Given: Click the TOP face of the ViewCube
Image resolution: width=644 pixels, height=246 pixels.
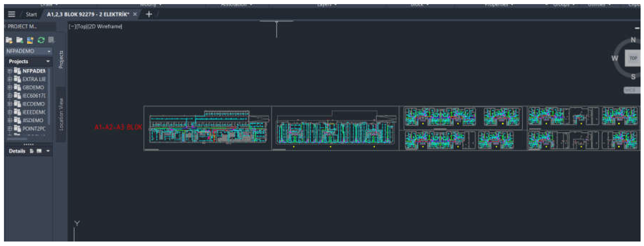Looking at the screenshot, I should pos(633,58).
